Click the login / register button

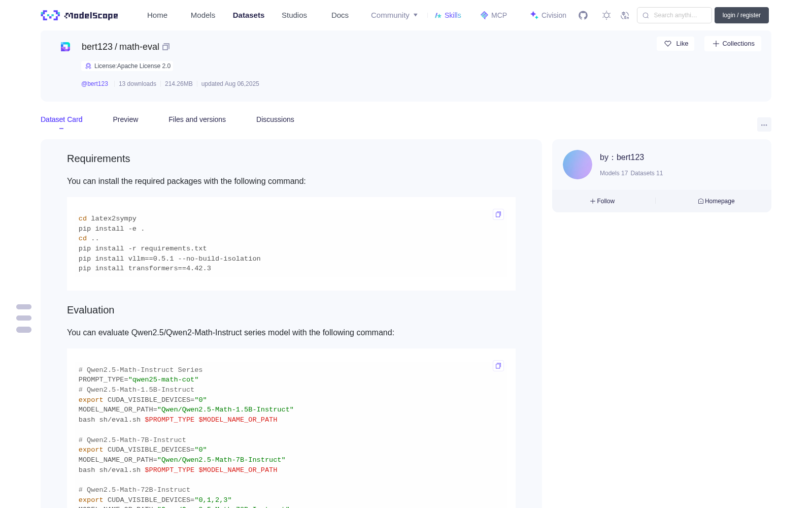[741, 15]
